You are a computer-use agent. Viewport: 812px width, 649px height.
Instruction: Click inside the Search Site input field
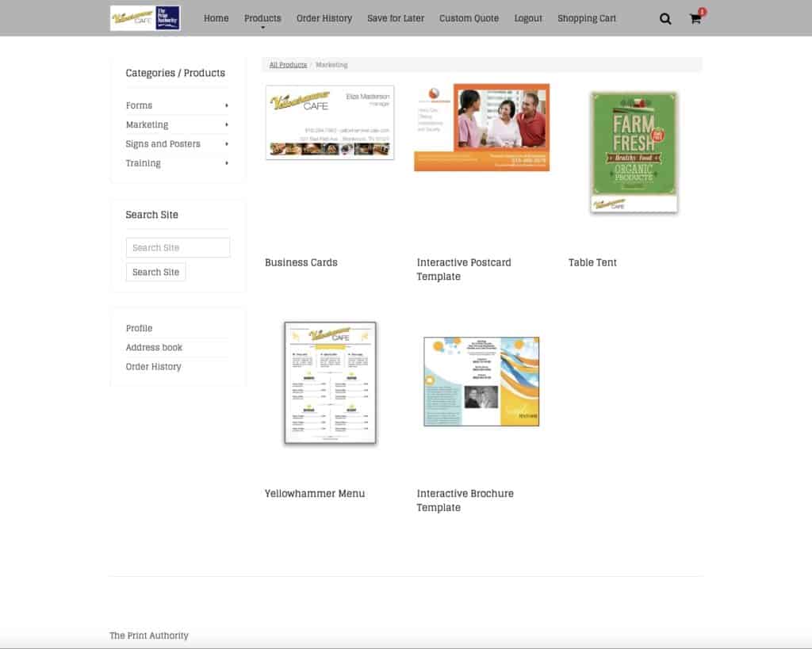point(178,247)
